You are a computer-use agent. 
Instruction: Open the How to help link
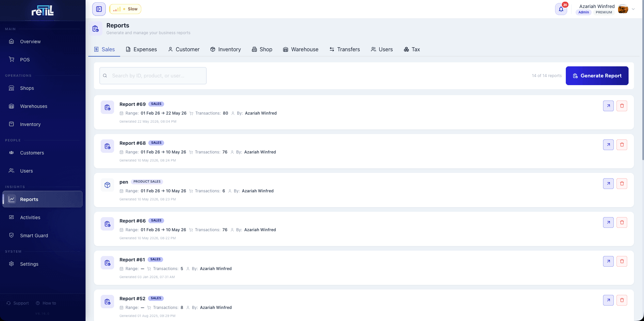coord(46,303)
